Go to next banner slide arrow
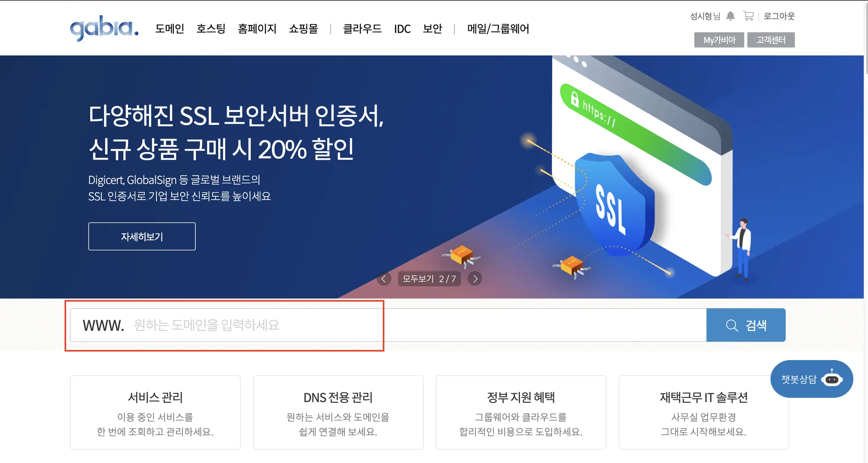The image size is (868, 463). pyautogui.click(x=475, y=279)
